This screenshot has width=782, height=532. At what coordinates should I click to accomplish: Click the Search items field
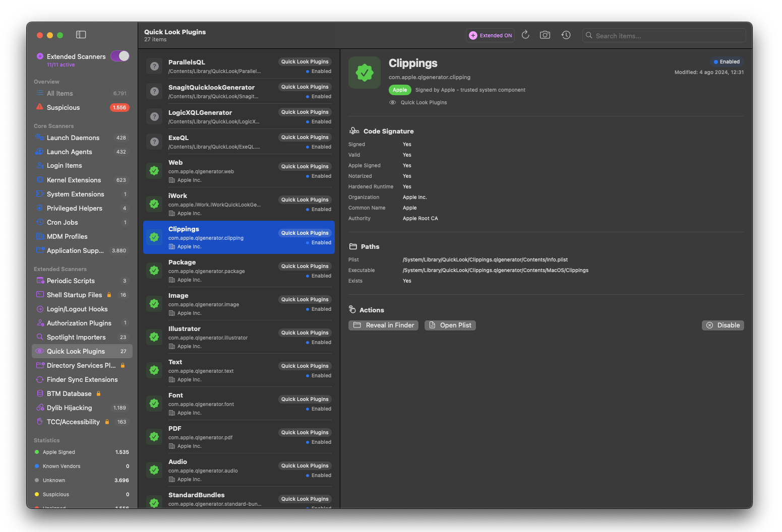(664, 35)
